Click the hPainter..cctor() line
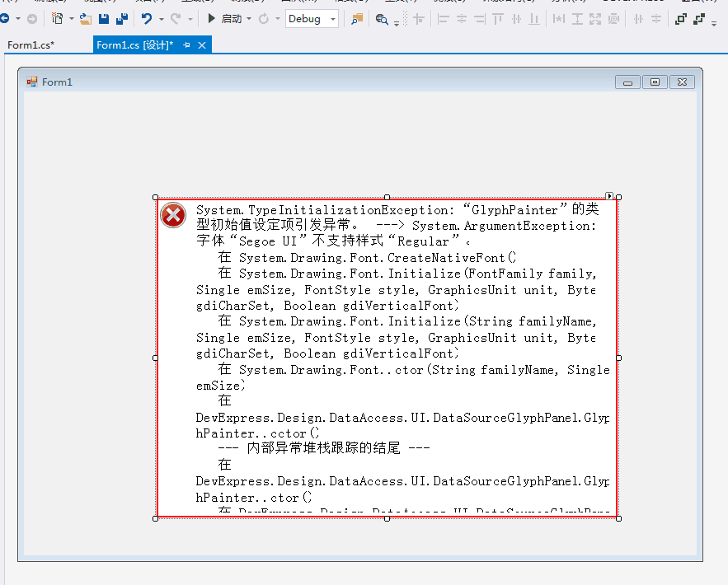728x585 pixels. (x=258, y=433)
